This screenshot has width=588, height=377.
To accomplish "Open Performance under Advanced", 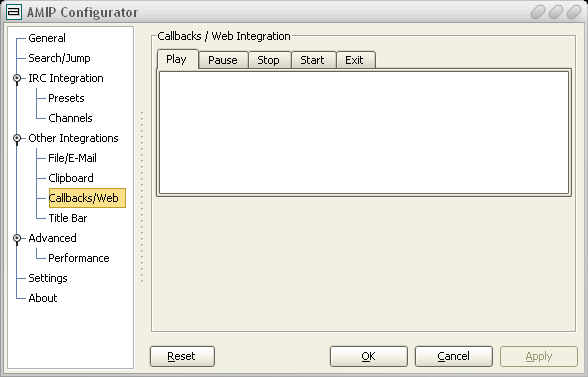I will (x=79, y=258).
